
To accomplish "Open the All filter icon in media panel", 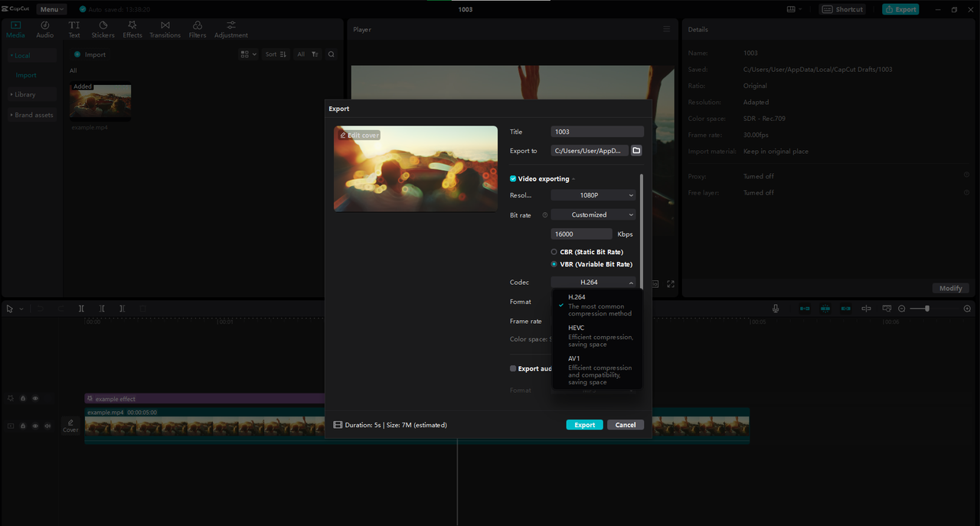I will [308, 54].
